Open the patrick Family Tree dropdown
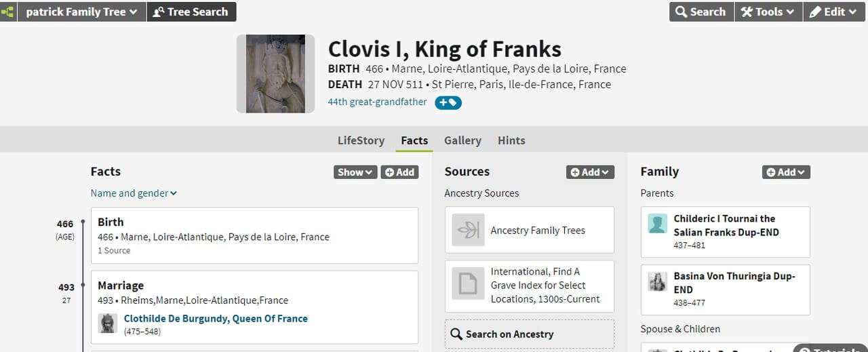Image resolution: width=868 pixels, height=352 pixels. tap(81, 12)
